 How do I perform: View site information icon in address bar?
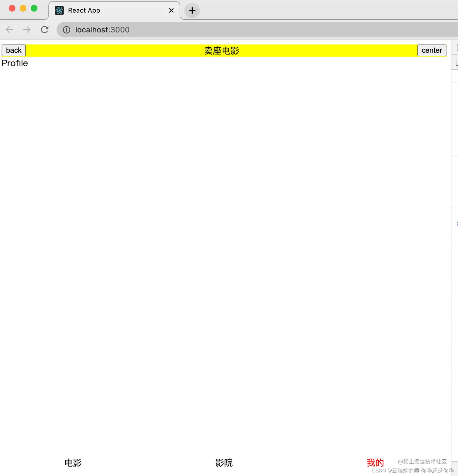coord(66,30)
